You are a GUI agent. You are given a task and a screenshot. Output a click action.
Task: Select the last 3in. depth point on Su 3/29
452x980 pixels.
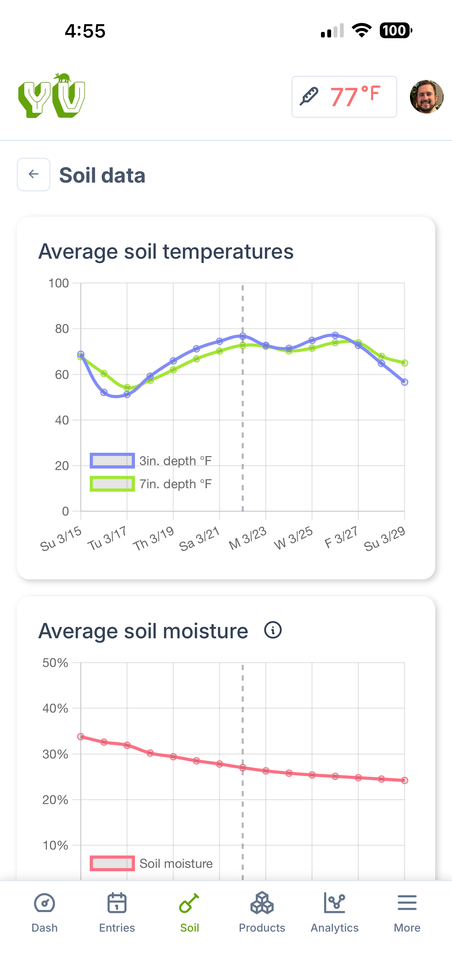coord(404,382)
